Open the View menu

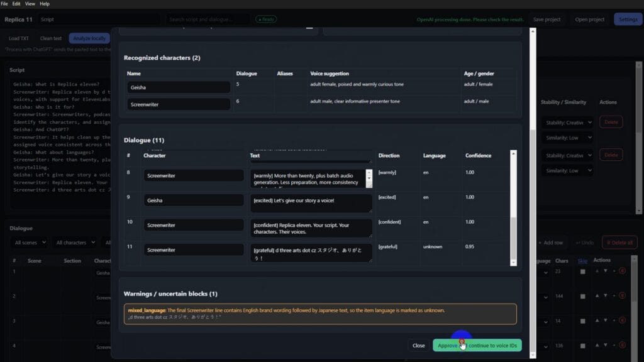30,4
